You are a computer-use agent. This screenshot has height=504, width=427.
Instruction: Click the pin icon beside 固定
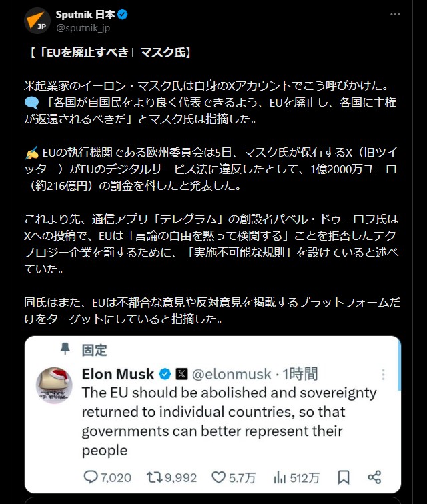(x=65, y=349)
